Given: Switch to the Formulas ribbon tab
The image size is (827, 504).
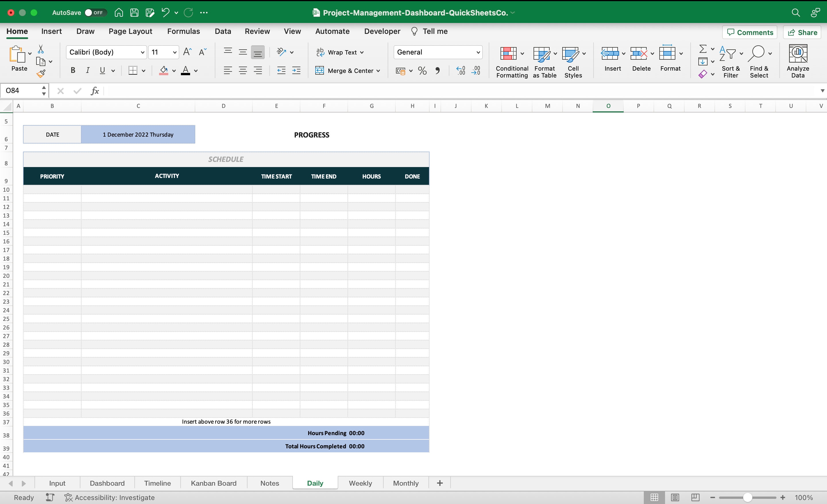Looking at the screenshot, I should [x=183, y=31].
